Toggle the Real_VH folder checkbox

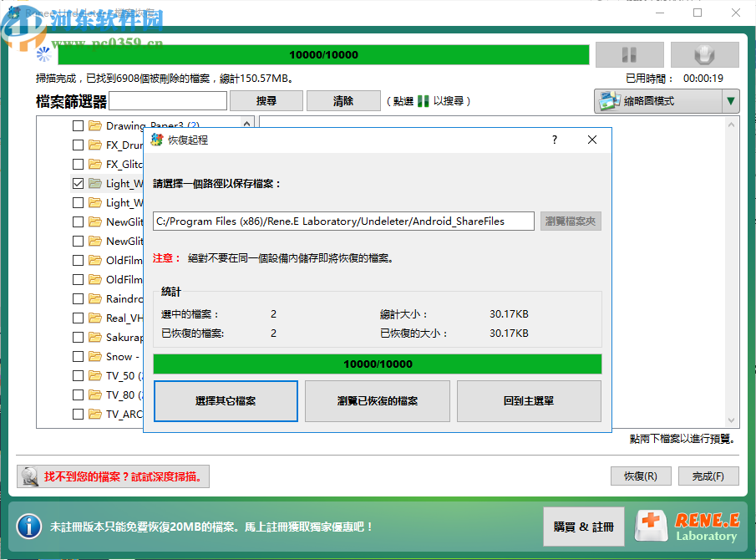coord(78,318)
